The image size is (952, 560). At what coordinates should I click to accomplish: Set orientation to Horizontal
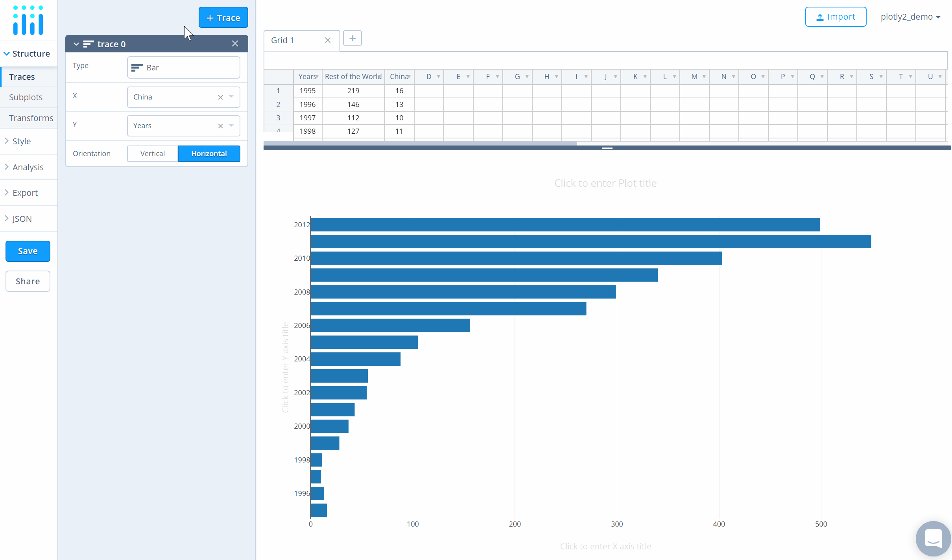[x=209, y=154]
